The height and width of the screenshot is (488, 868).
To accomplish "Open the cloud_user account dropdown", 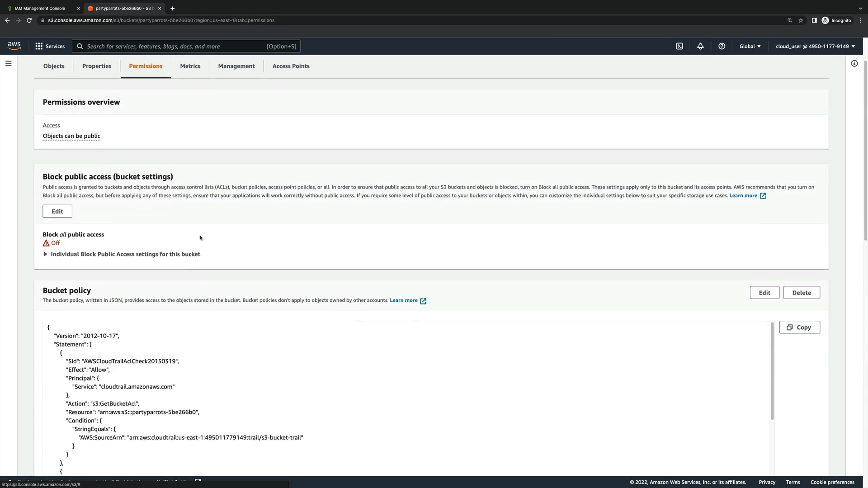I will click(x=815, y=46).
